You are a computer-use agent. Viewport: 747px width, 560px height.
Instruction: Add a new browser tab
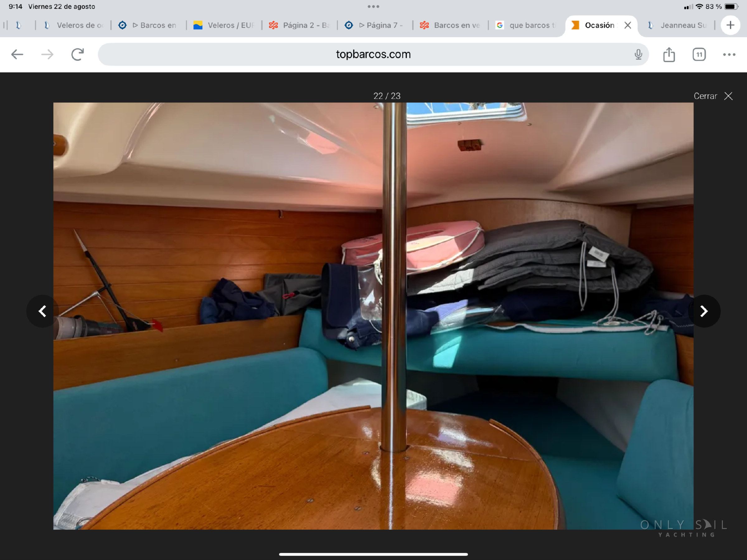pyautogui.click(x=730, y=25)
